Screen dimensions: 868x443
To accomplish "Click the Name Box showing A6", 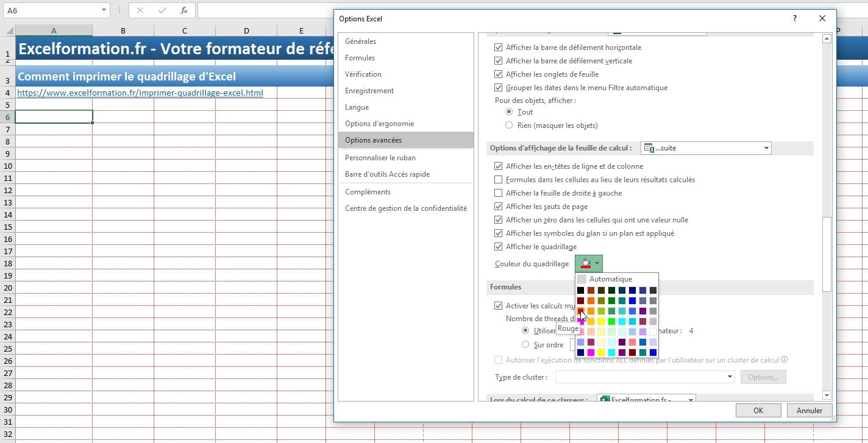I will tap(51, 10).
